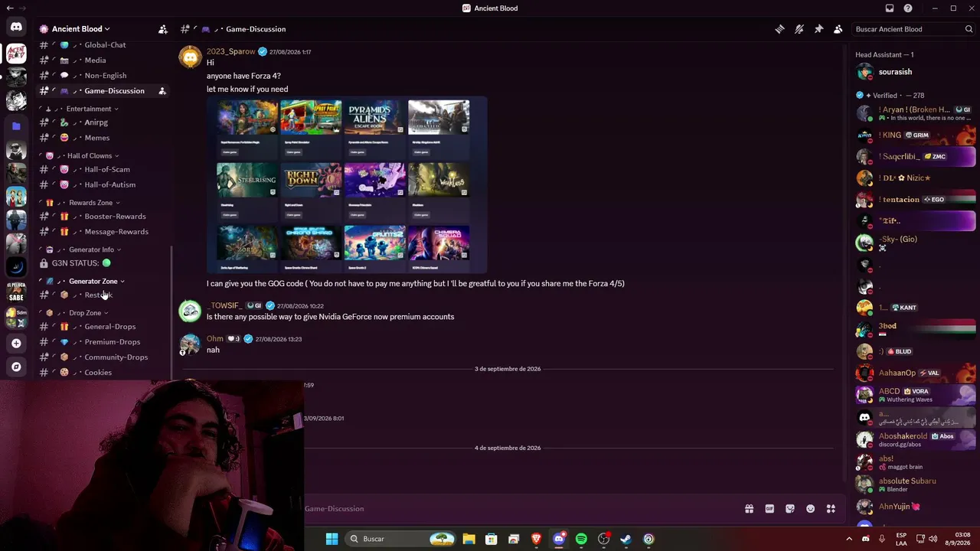This screenshot has height=551, width=980.
Task: Open Spotify from the taskbar
Action: coord(581,539)
